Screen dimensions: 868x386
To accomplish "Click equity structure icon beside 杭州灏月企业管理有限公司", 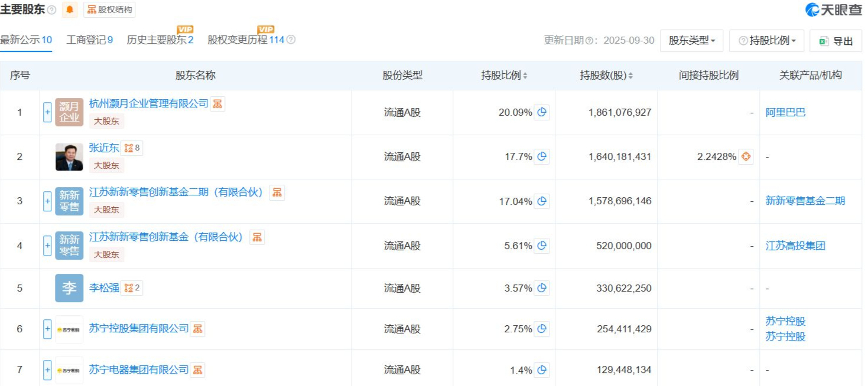I will (217, 104).
